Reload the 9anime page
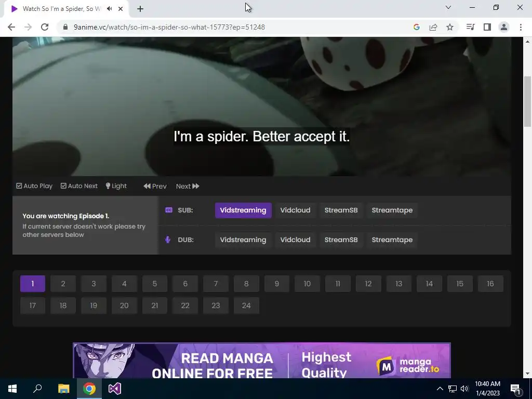 tap(45, 27)
